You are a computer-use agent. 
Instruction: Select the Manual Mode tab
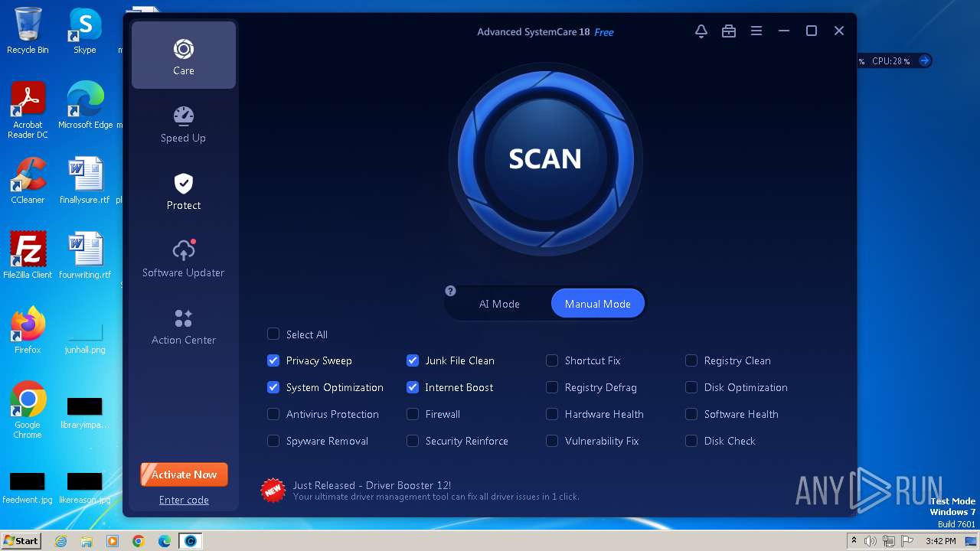point(598,304)
